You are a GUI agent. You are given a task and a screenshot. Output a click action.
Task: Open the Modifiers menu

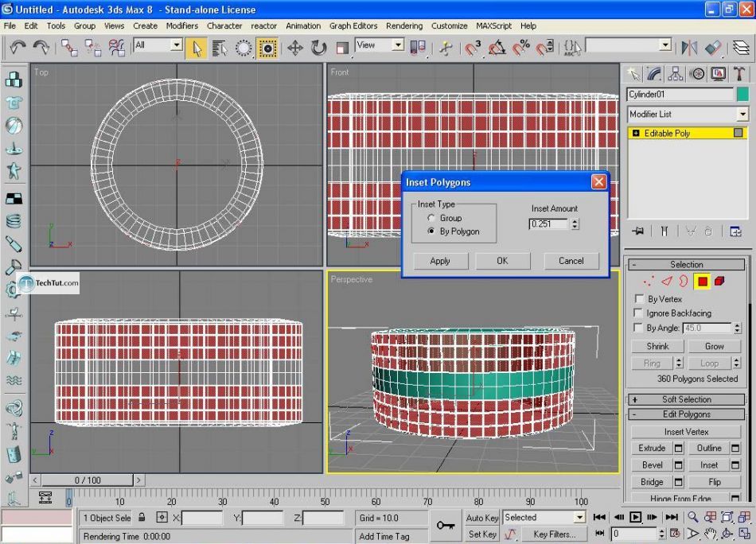click(x=181, y=25)
